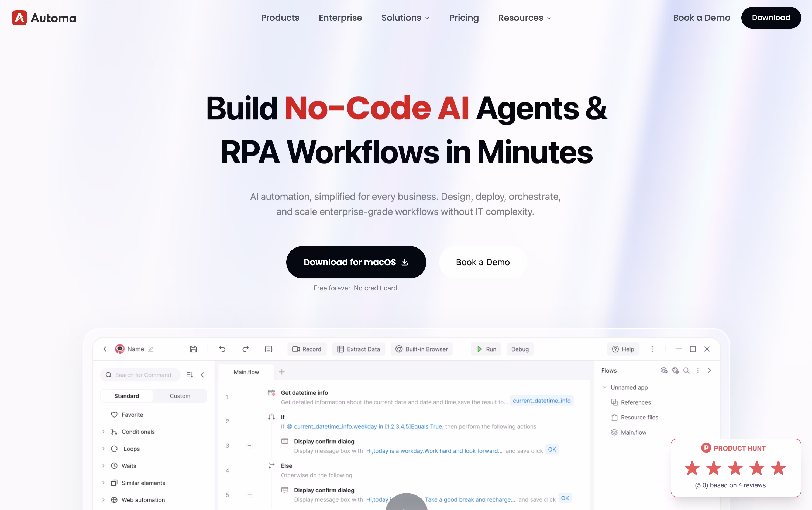Click the save floppy disk icon
The width and height of the screenshot is (812, 510).
pyautogui.click(x=193, y=349)
